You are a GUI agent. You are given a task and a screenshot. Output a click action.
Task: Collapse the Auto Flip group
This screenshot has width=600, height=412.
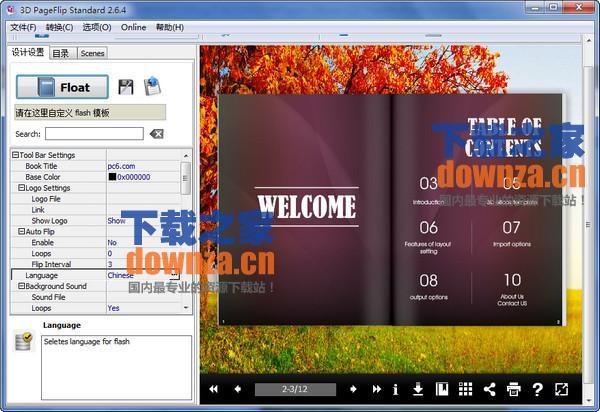coord(21,231)
